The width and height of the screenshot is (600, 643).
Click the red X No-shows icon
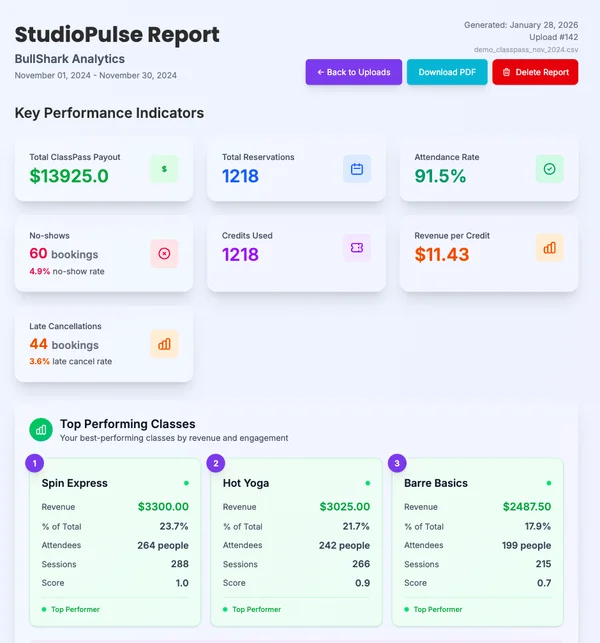[x=164, y=253]
